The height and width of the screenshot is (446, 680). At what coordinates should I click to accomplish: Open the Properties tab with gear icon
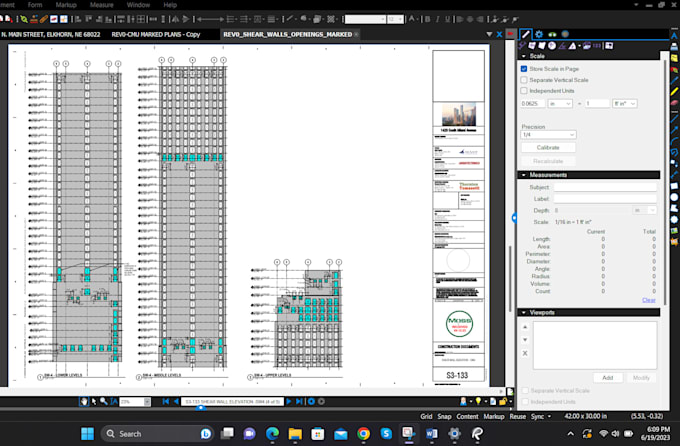click(539, 34)
